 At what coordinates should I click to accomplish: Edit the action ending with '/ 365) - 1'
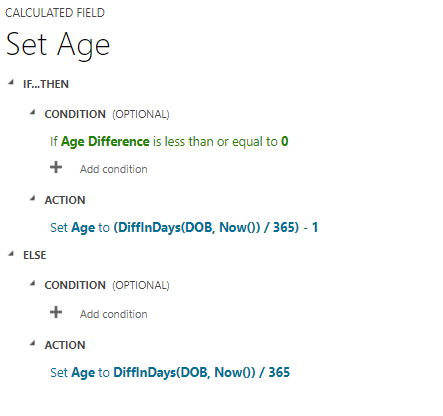184,228
